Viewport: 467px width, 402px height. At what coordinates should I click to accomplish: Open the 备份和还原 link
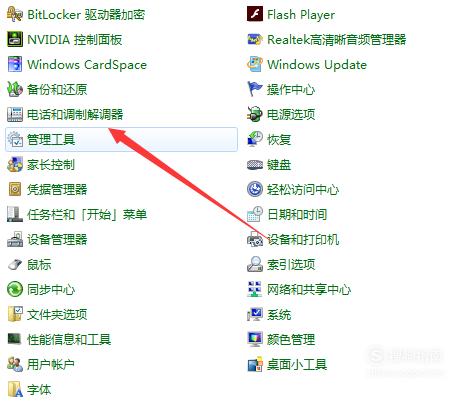(x=57, y=89)
